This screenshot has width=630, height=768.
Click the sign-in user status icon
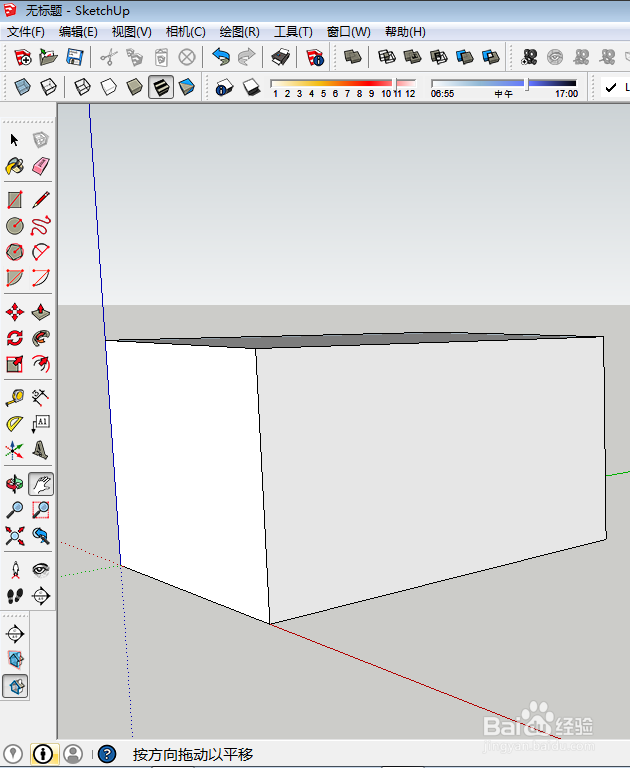pyautogui.click(x=73, y=754)
